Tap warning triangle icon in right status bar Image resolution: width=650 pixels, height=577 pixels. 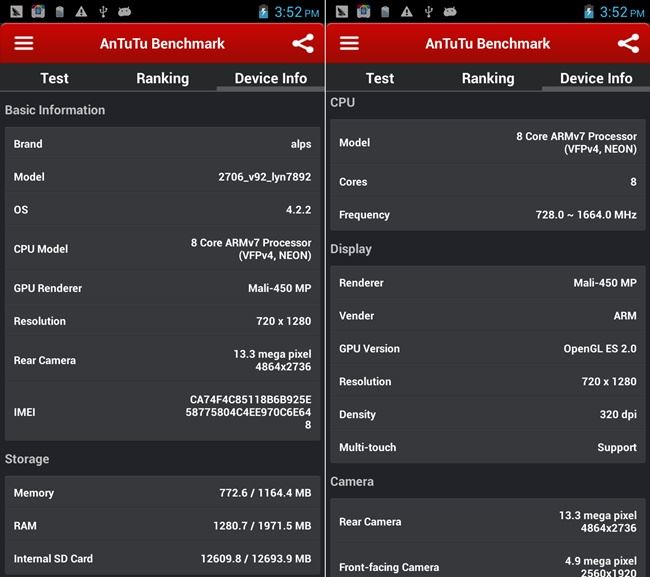(x=407, y=12)
